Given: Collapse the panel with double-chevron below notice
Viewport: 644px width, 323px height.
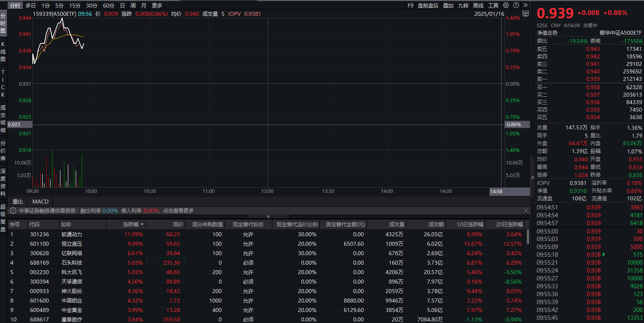Looking at the screenshot, I should [268, 217].
